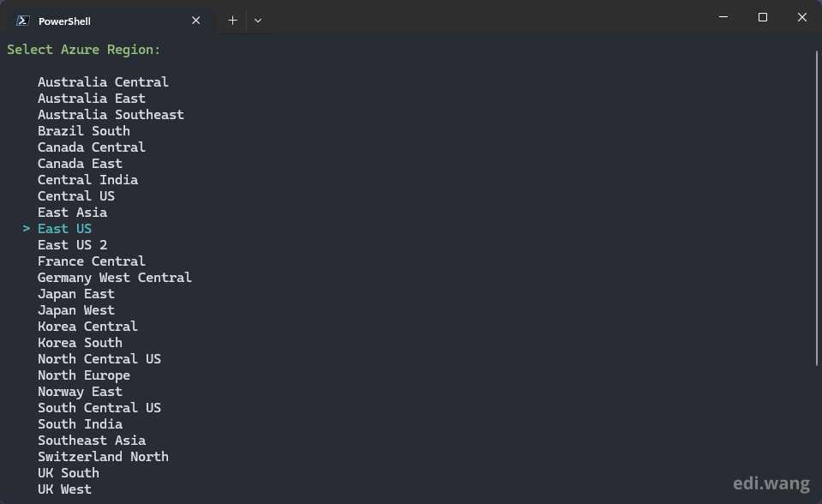Select the North Europe region

[x=84, y=375]
